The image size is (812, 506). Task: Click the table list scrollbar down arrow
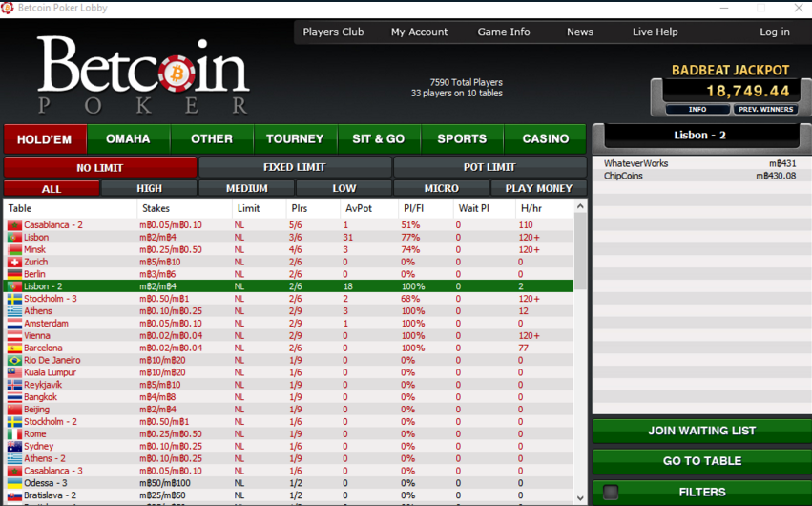(x=580, y=498)
